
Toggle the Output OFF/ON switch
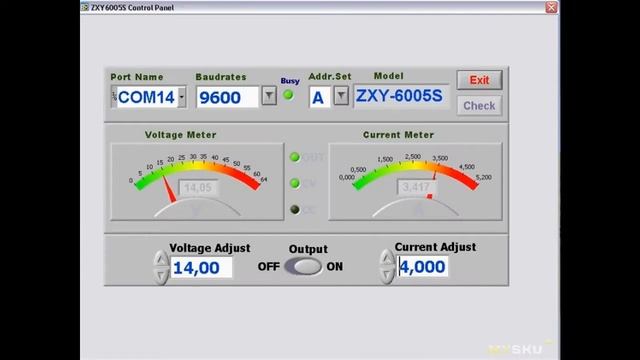pyautogui.click(x=303, y=267)
